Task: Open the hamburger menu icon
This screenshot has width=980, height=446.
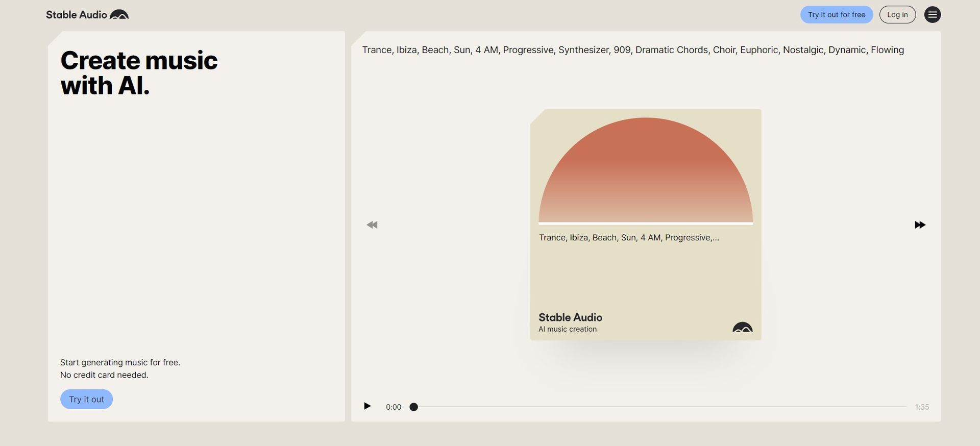Action: point(933,15)
